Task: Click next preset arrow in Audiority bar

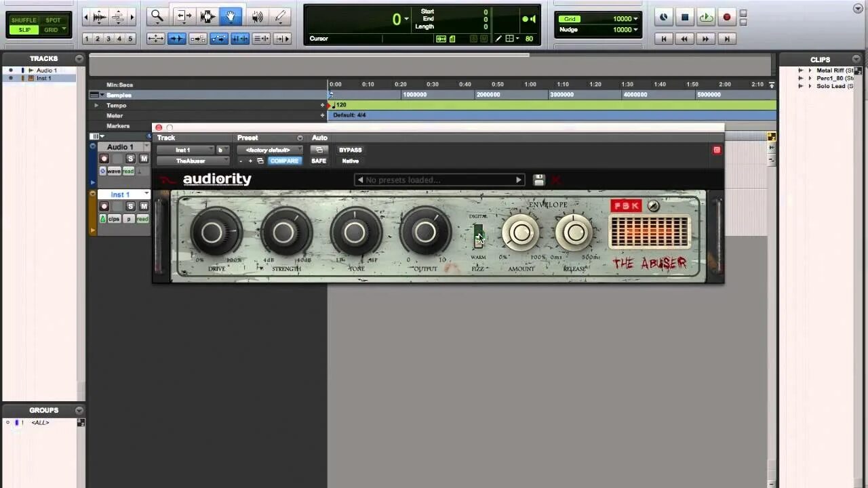Action: pyautogui.click(x=519, y=180)
